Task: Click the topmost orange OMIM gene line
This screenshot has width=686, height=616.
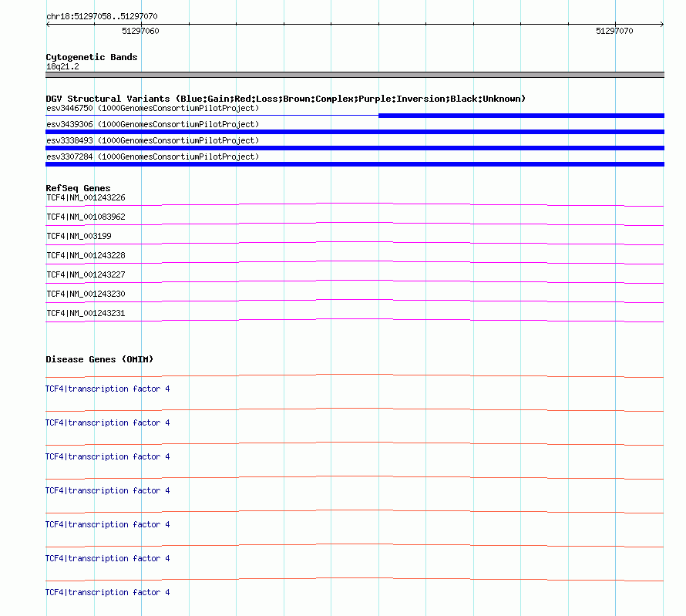Action: (x=355, y=375)
